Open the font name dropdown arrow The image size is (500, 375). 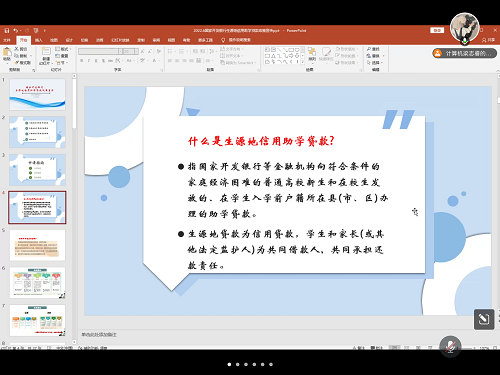click(x=120, y=51)
